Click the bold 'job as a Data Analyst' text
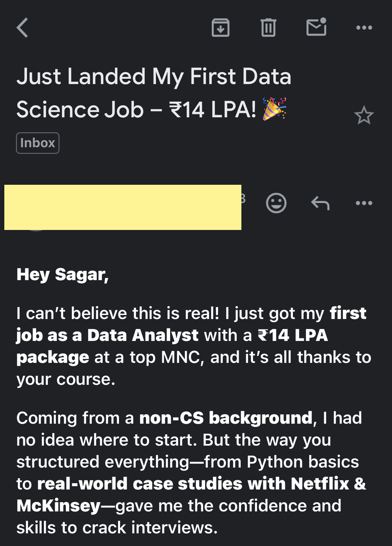 (x=107, y=335)
